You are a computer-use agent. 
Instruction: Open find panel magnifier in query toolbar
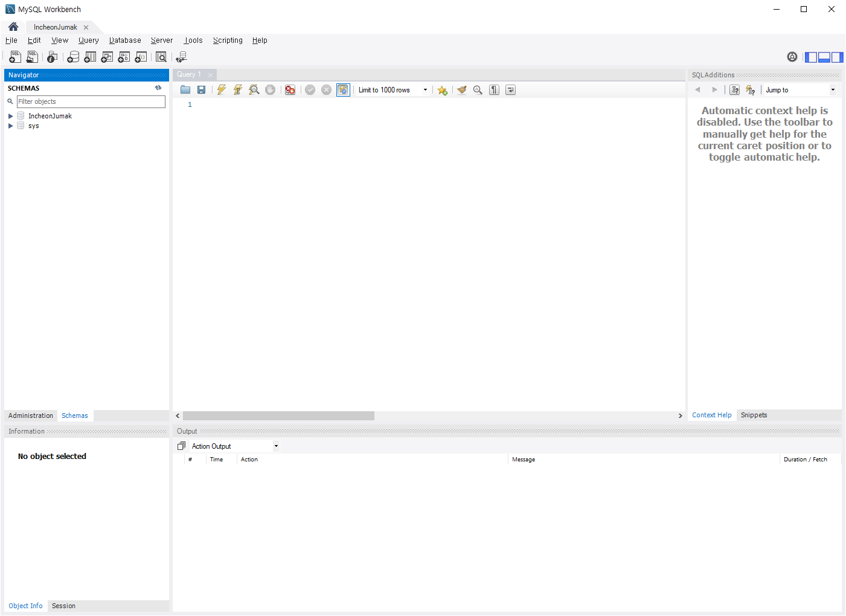(x=478, y=90)
